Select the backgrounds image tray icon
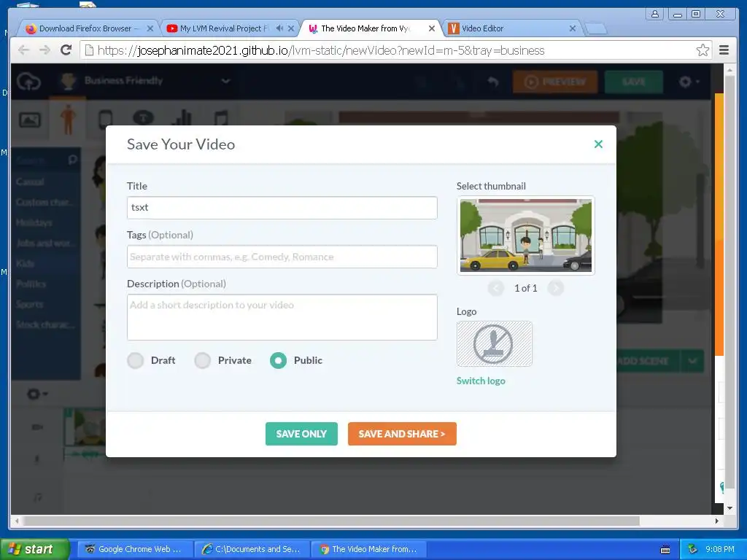 [29, 120]
